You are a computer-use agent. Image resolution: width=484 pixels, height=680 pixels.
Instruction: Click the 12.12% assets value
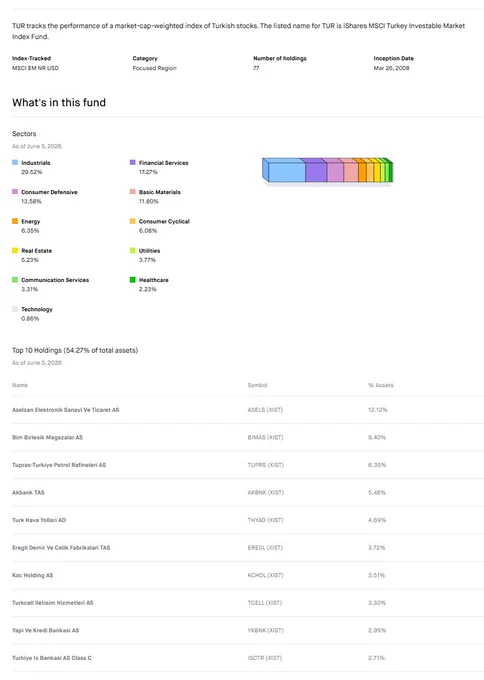(x=378, y=410)
